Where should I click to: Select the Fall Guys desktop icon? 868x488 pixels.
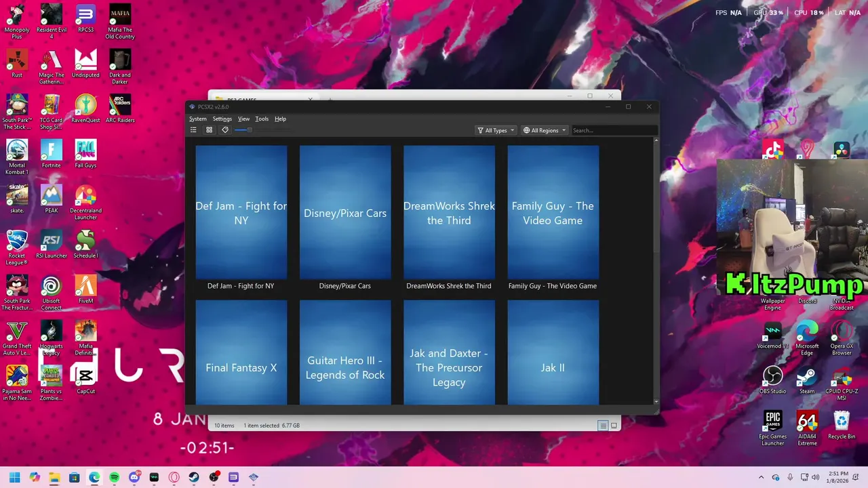coord(85,154)
